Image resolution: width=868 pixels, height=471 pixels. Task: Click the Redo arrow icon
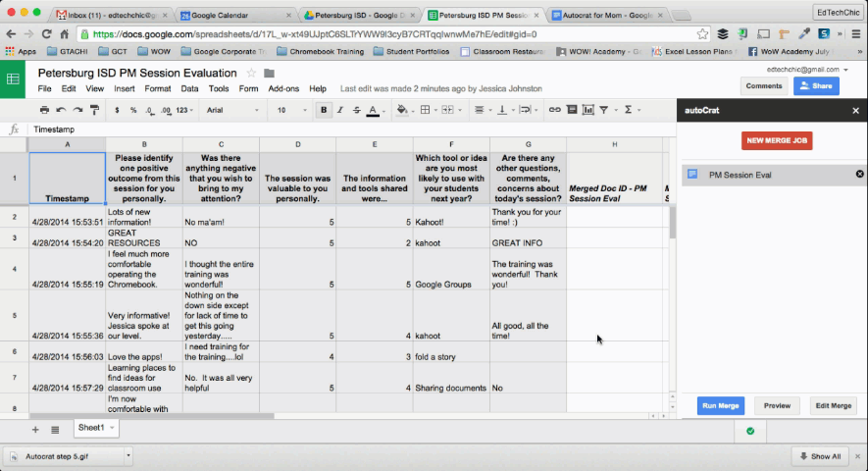pyautogui.click(x=78, y=110)
